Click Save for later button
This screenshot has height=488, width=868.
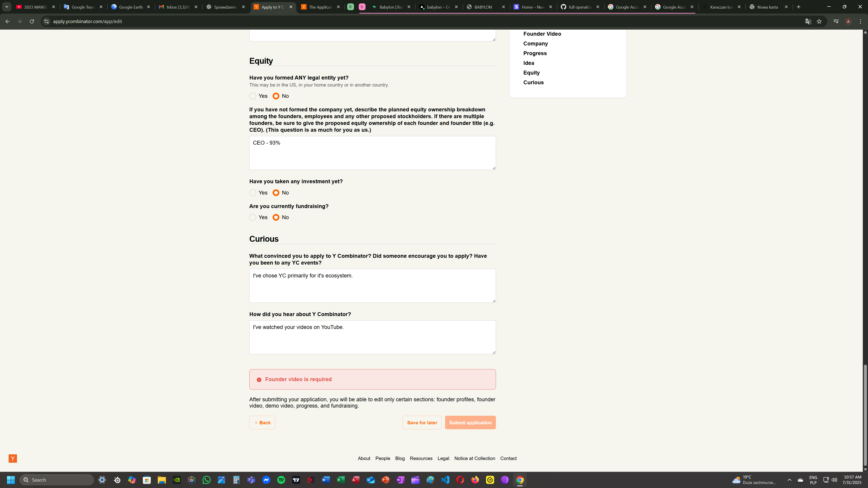point(422,423)
